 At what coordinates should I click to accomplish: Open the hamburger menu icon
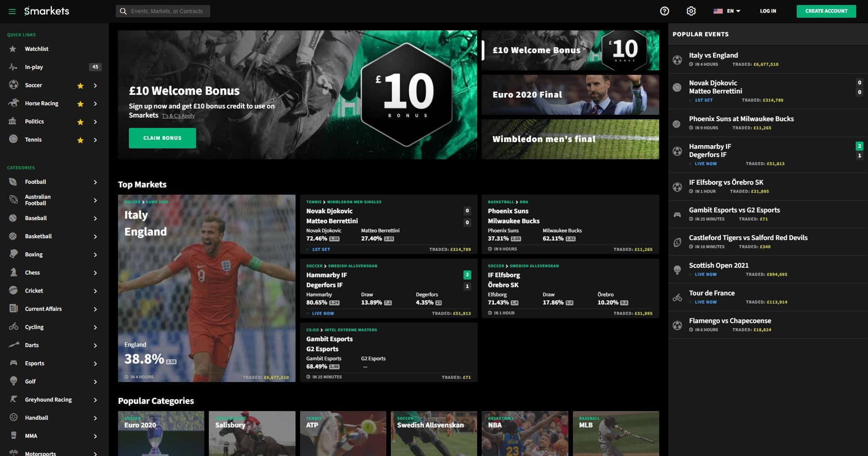click(x=12, y=11)
